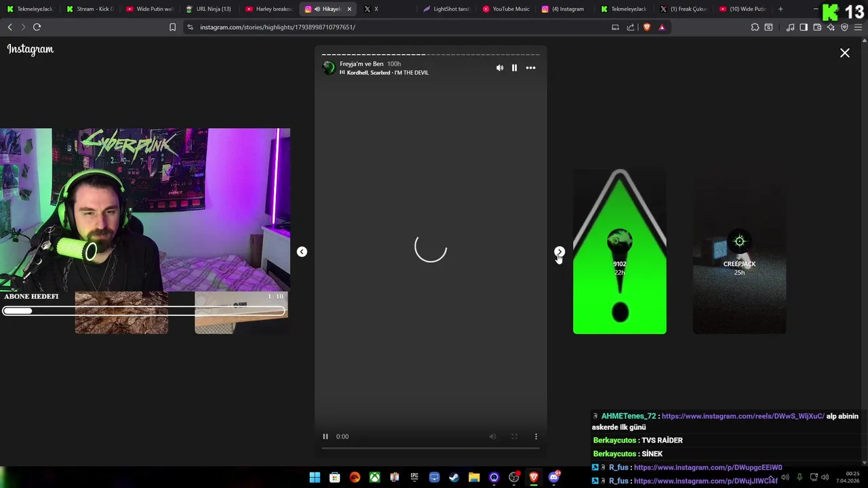Close the active Hikayeler tab
868x488 pixels.
(x=349, y=9)
